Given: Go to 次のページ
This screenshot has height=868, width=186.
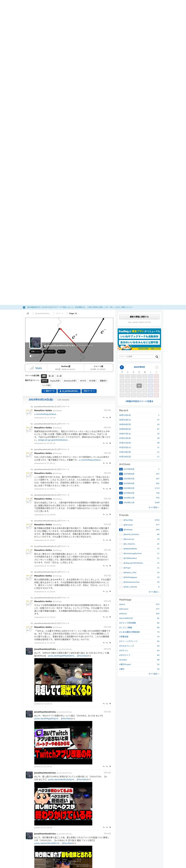Looking at the screenshot, I should pyautogui.click(x=89, y=391).
